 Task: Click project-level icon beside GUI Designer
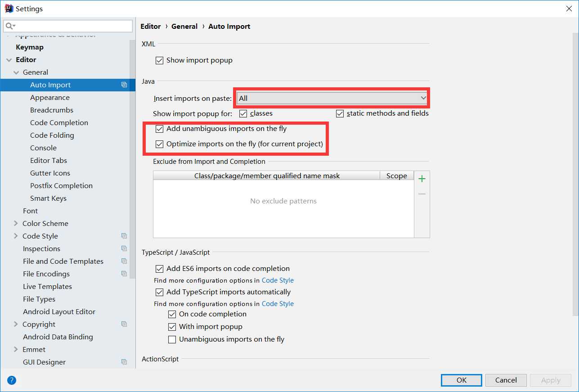124,362
